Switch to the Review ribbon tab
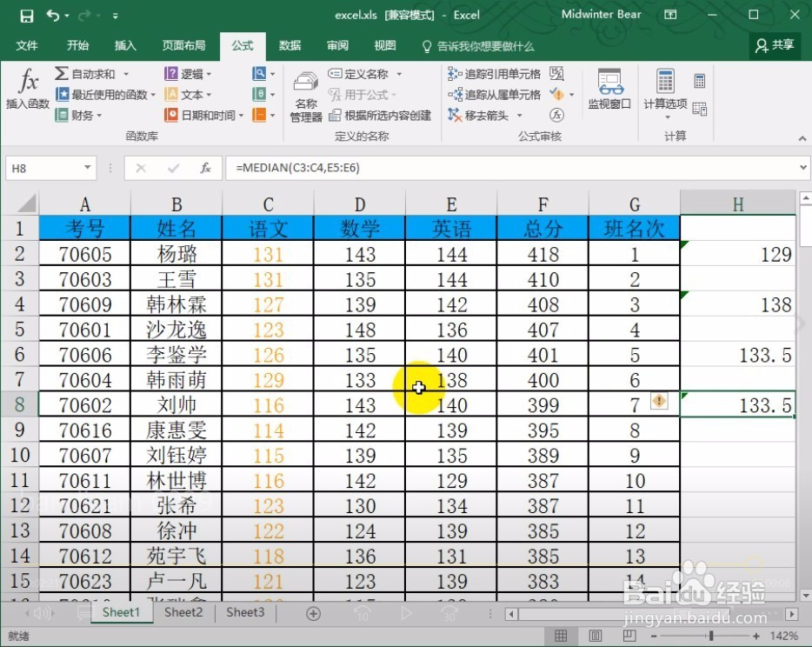This screenshot has width=812, height=647. 337,45
